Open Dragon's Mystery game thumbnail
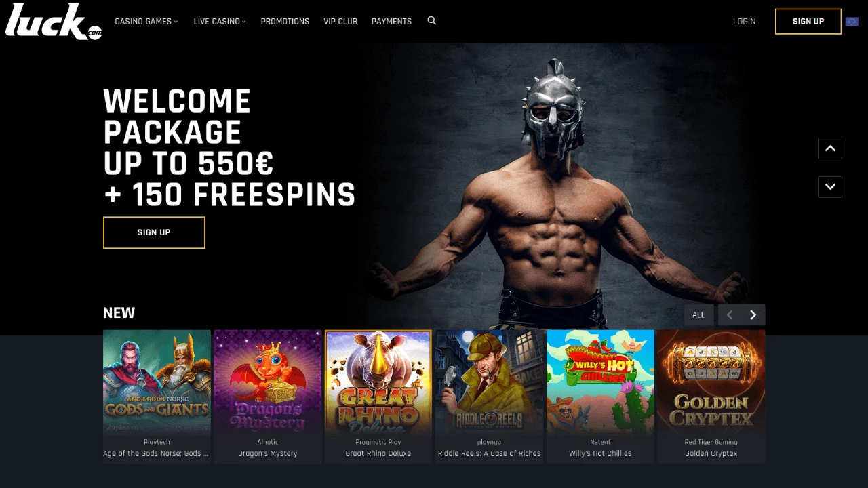Screen dimensions: 868x488 coord(268,396)
